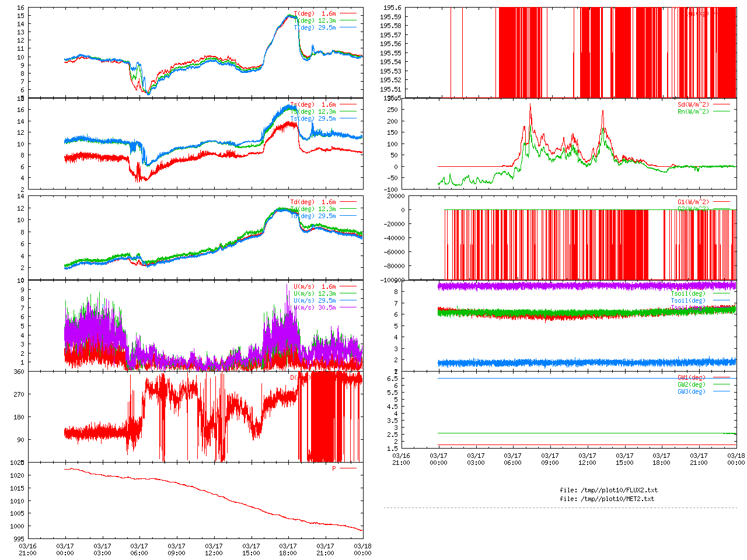Select the "1015" pressure axis value
The width and height of the screenshot is (747, 560).
click(17, 489)
